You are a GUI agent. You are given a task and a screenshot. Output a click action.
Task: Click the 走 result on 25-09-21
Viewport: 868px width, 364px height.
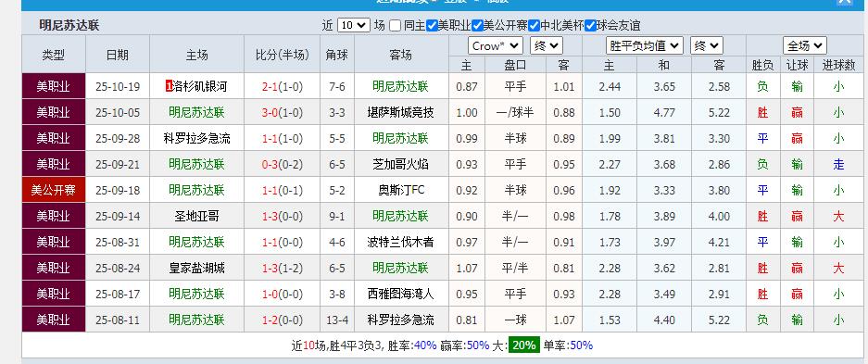click(838, 164)
